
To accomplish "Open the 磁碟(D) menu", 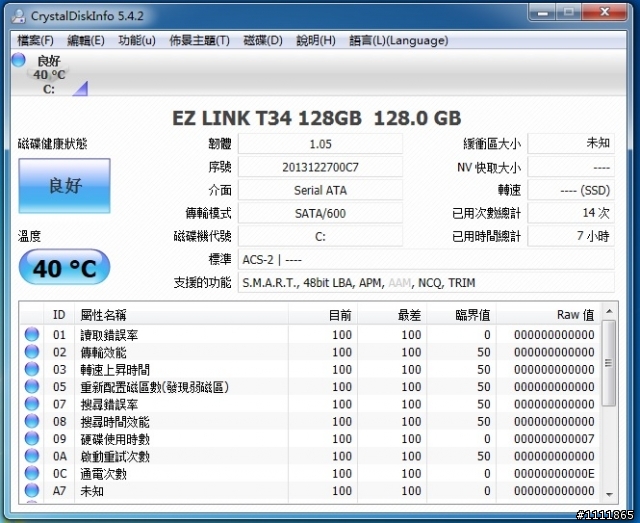I will tap(263, 40).
